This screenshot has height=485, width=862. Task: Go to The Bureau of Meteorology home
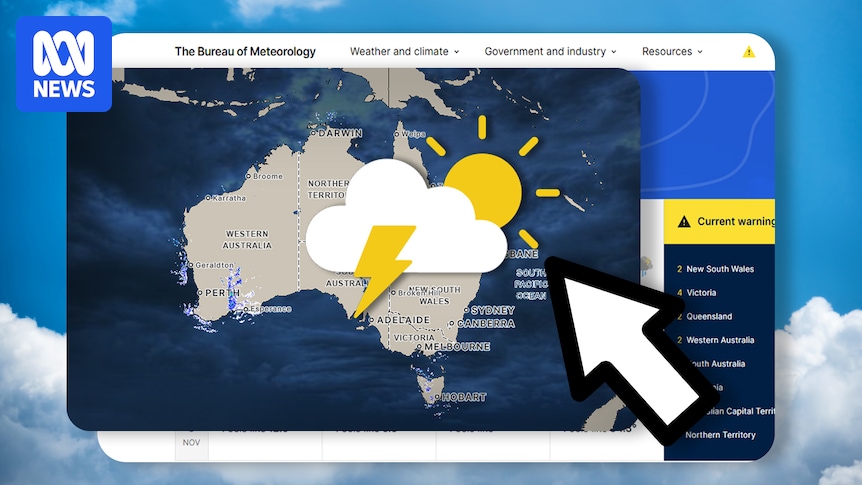pos(245,52)
